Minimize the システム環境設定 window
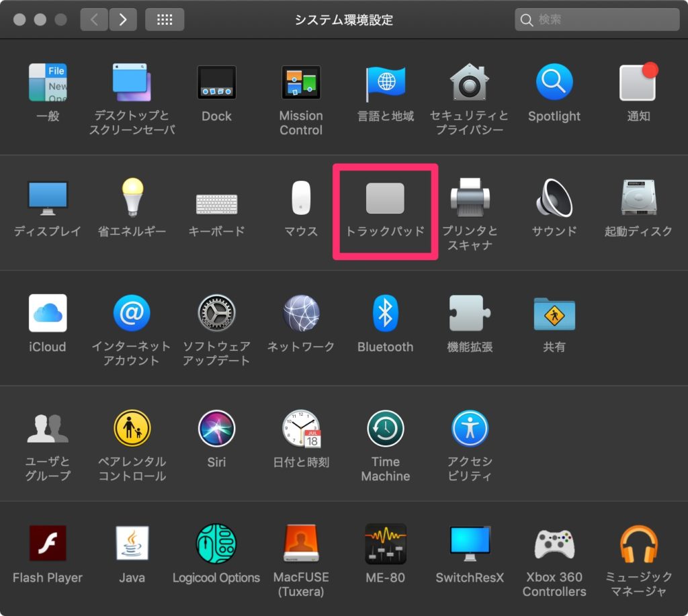This screenshot has width=688, height=616. click(x=40, y=19)
